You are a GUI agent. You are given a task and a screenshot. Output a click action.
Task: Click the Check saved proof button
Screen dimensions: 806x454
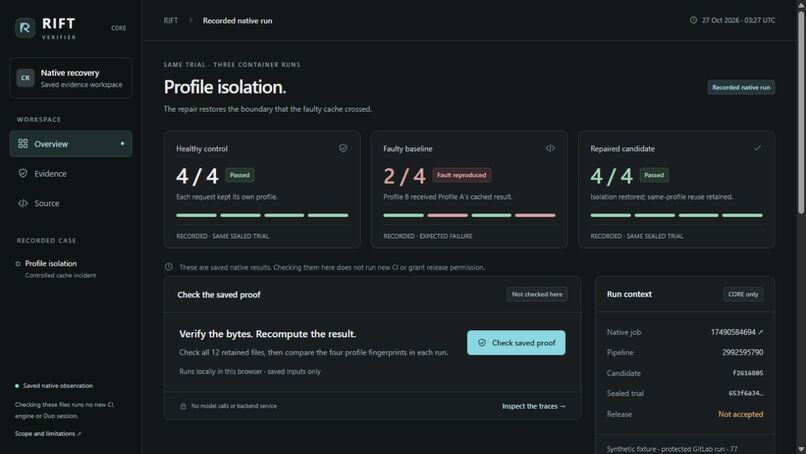pos(516,342)
